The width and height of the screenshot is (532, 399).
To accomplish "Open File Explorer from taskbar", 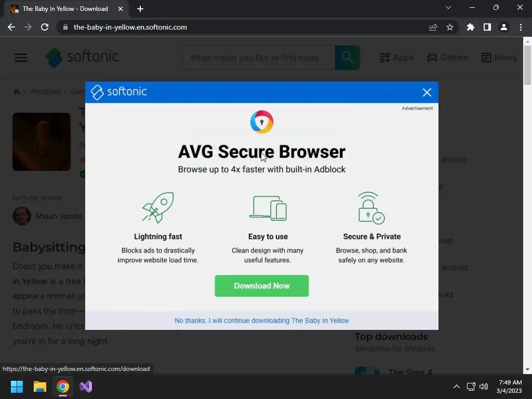I will [x=39, y=387].
